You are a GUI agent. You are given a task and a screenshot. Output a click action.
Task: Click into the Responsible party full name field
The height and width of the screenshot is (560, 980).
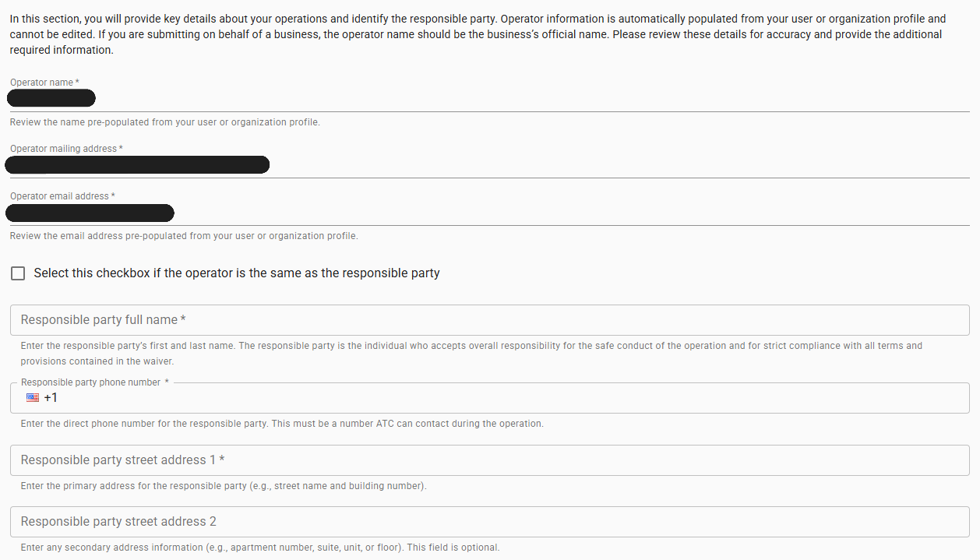pos(312,319)
